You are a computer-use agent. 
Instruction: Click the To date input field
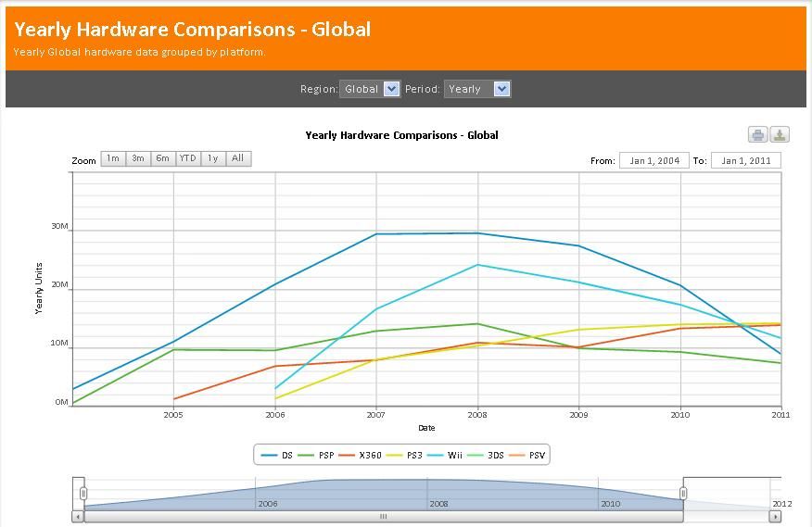click(745, 160)
